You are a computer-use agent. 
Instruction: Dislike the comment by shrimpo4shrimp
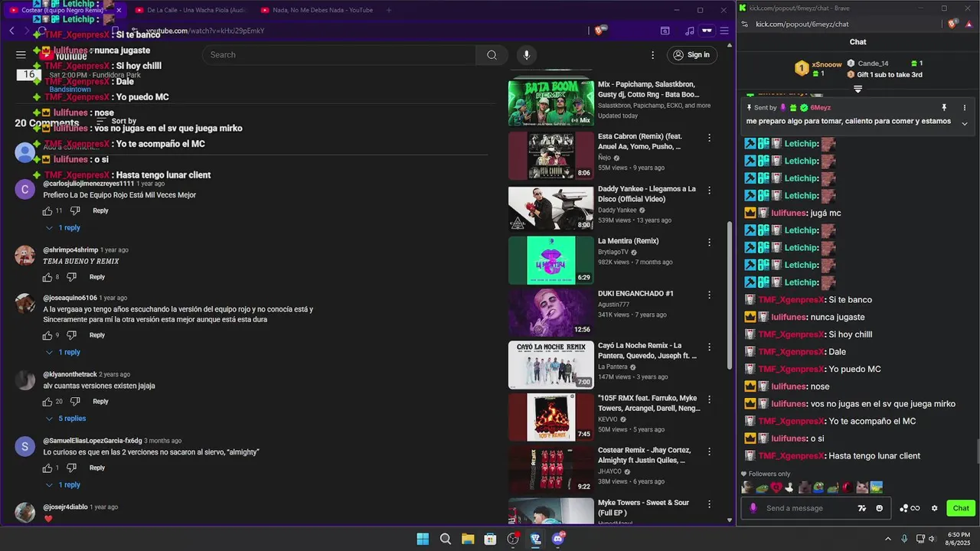tap(71, 277)
